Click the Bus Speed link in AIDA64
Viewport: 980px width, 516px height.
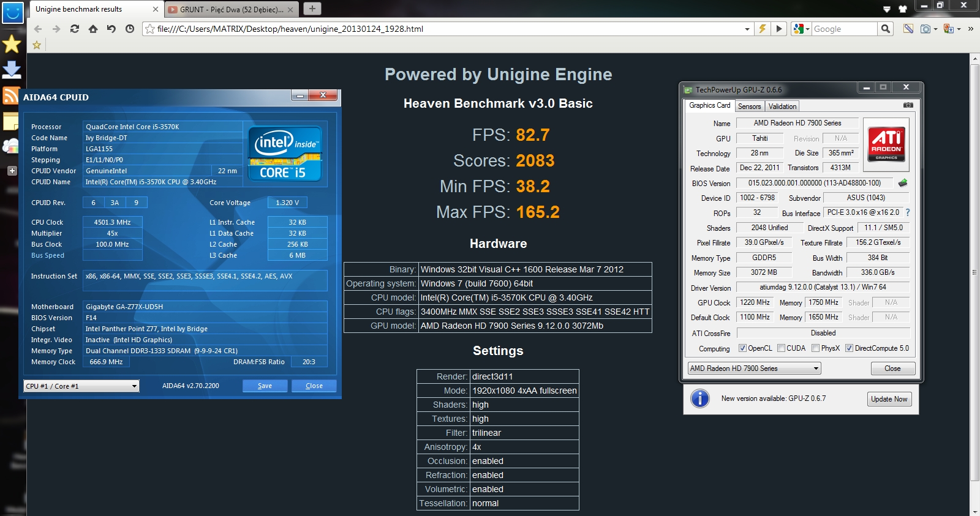click(48, 256)
